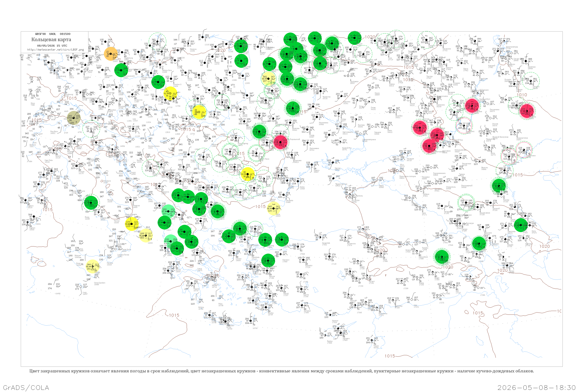Click the brown "1010" isobar label near Озинки
Viewport: 588px width, 392px height.
(522, 95)
